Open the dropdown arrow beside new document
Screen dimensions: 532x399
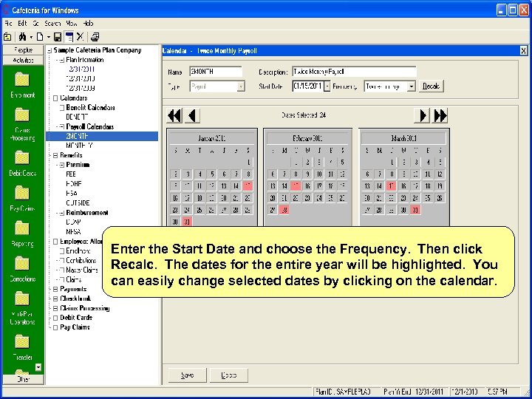(x=49, y=37)
